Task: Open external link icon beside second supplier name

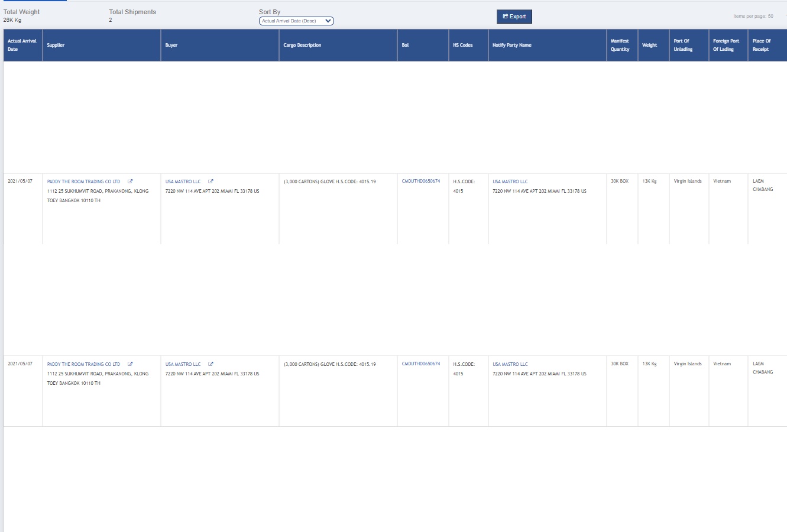Action: click(130, 364)
